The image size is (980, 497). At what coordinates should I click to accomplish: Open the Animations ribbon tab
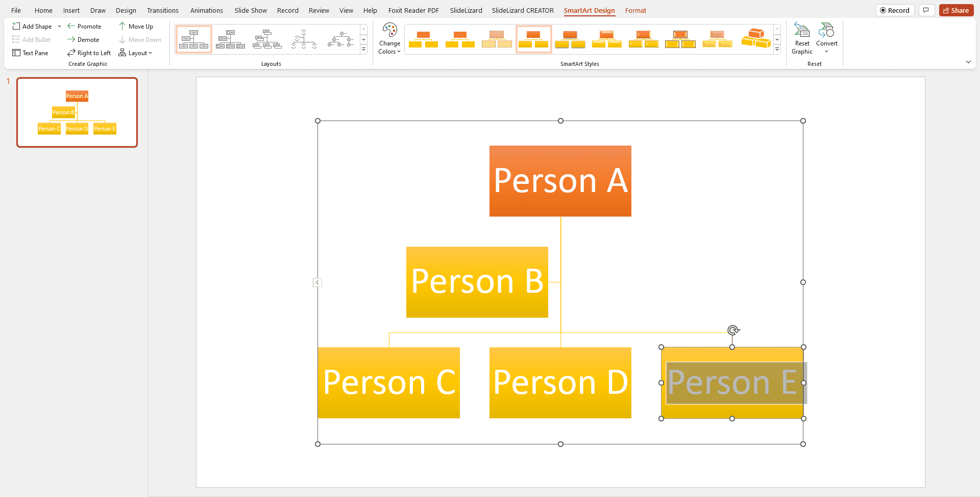(206, 10)
